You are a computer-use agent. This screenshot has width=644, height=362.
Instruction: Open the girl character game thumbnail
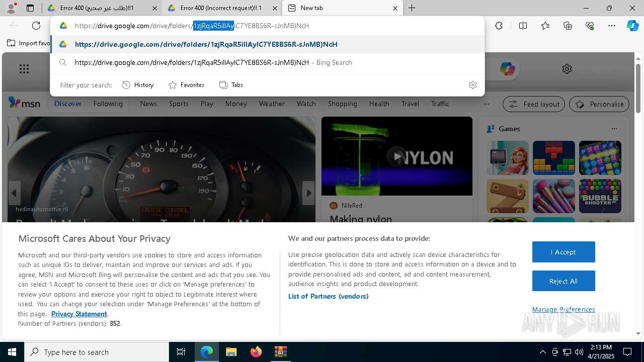click(x=508, y=158)
